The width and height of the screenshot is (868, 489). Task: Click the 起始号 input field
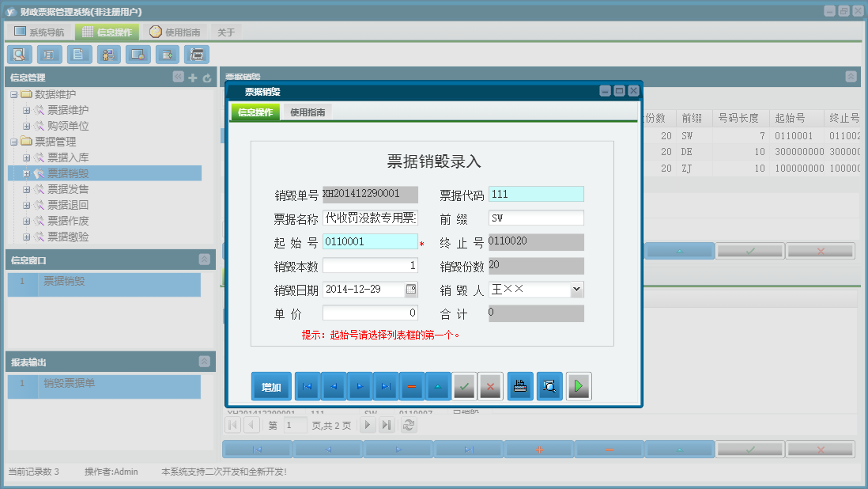tap(370, 241)
